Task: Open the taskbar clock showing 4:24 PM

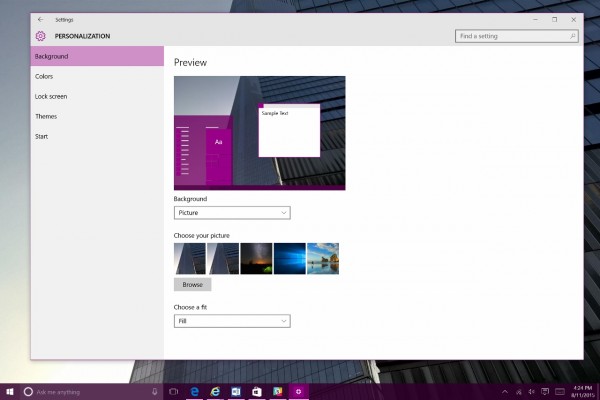Action: [582, 392]
